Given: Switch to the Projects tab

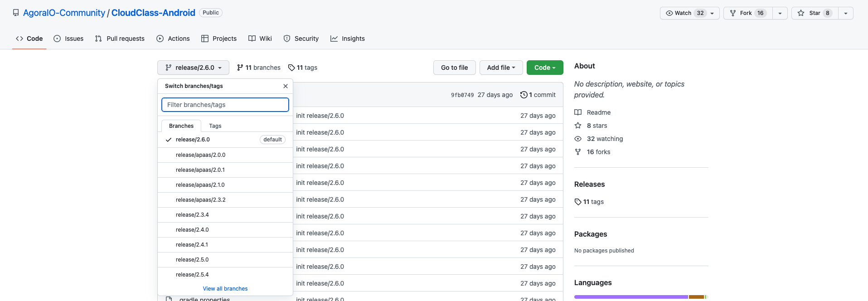Looking at the screenshot, I should tap(219, 39).
